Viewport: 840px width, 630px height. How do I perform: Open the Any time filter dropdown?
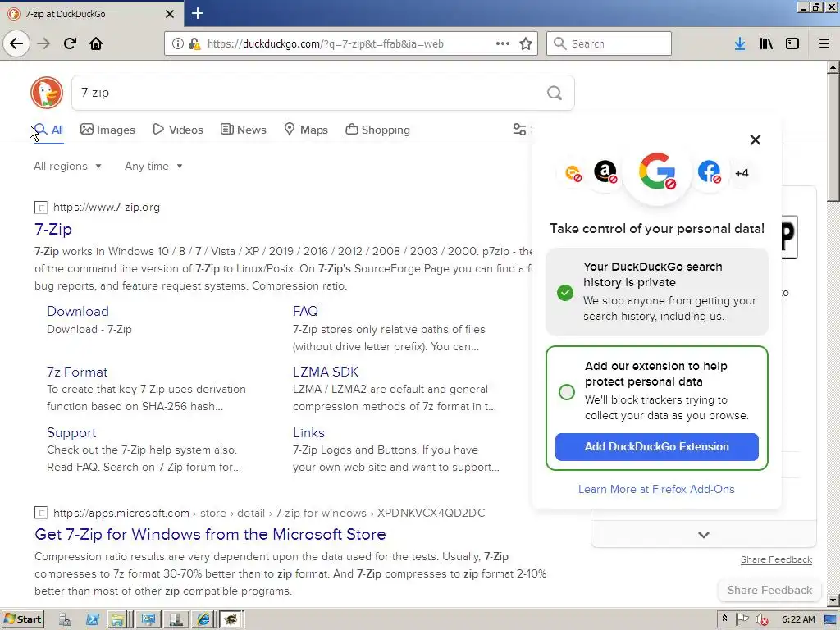(153, 166)
